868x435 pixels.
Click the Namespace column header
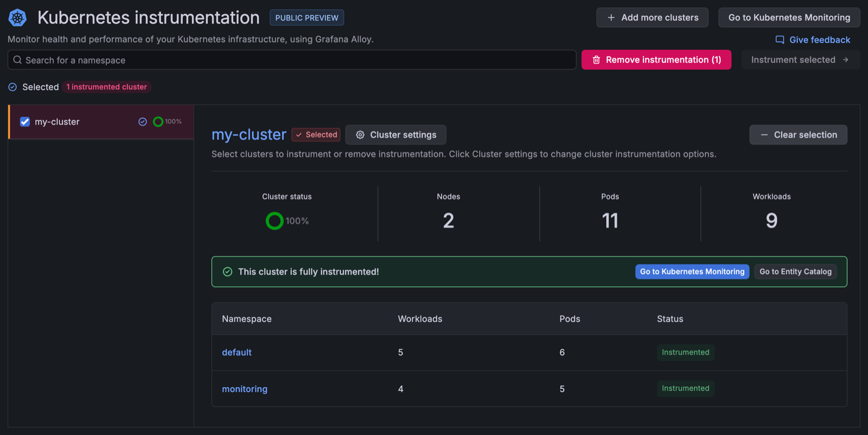point(247,319)
